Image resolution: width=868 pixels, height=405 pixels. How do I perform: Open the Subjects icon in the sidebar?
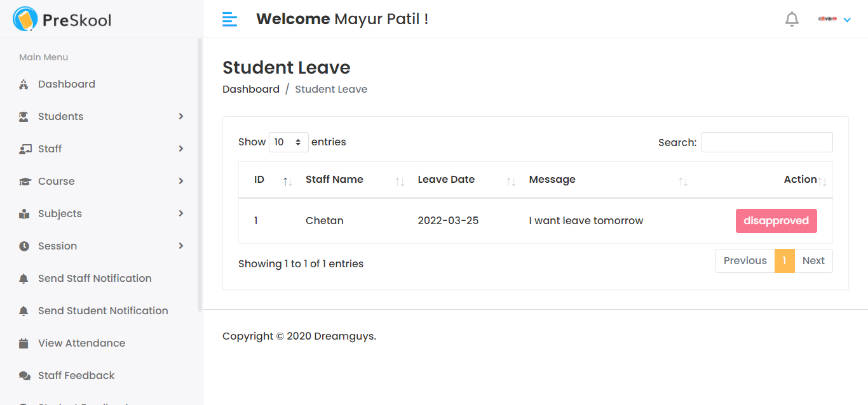point(23,213)
